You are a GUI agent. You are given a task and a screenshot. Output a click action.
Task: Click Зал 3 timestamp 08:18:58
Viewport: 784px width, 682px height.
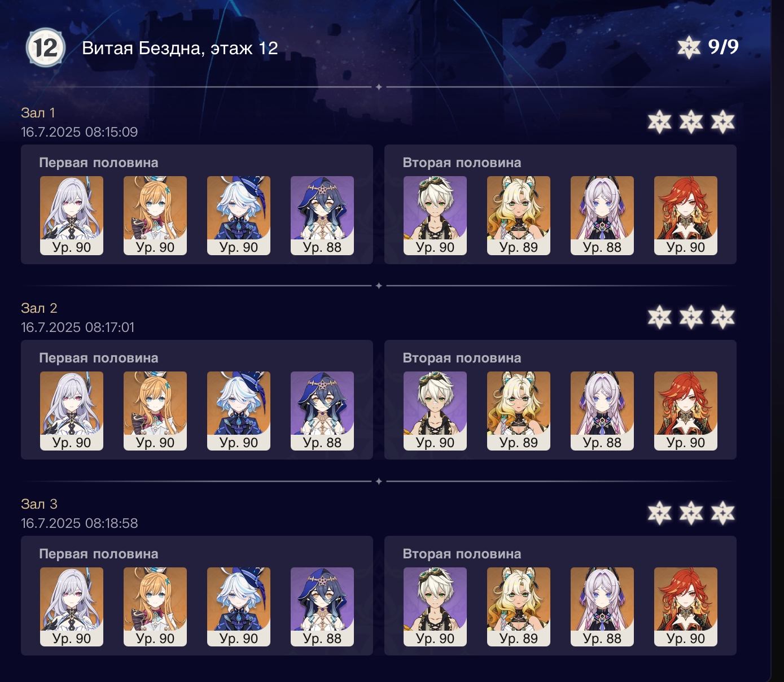[x=80, y=523]
